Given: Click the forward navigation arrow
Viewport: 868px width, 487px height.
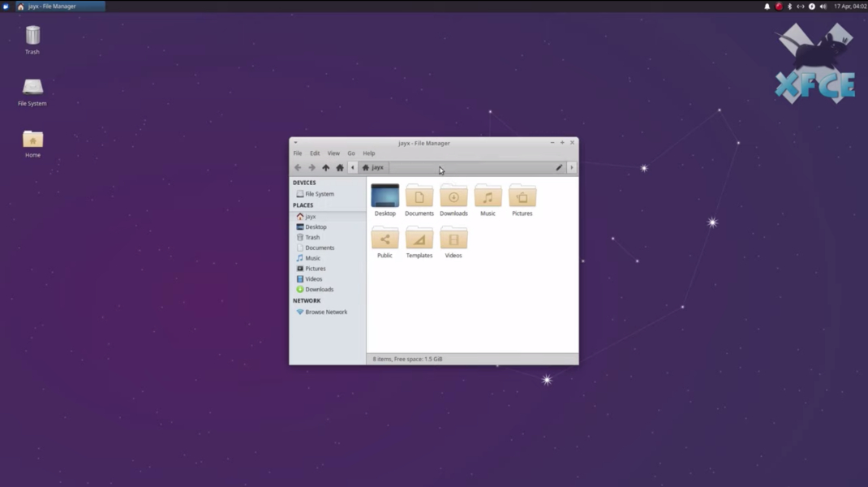Looking at the screenshot, I should point(312,167).
